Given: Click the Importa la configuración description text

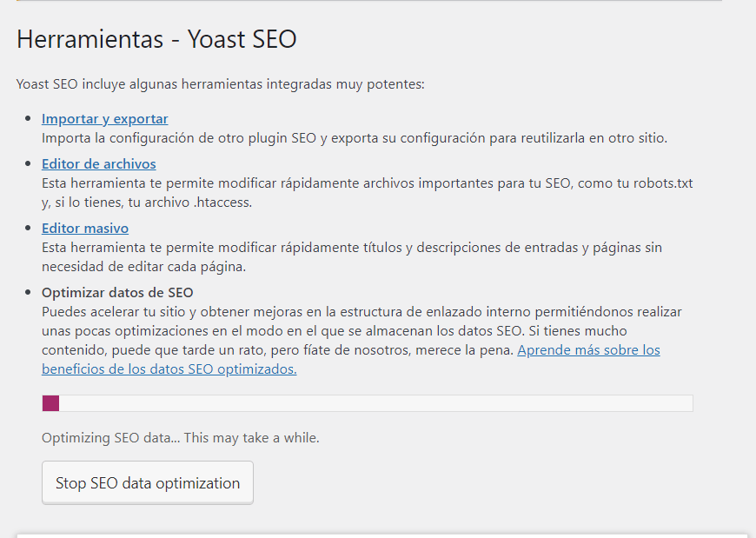Looking at the screenshot, I should pos(355,138).
